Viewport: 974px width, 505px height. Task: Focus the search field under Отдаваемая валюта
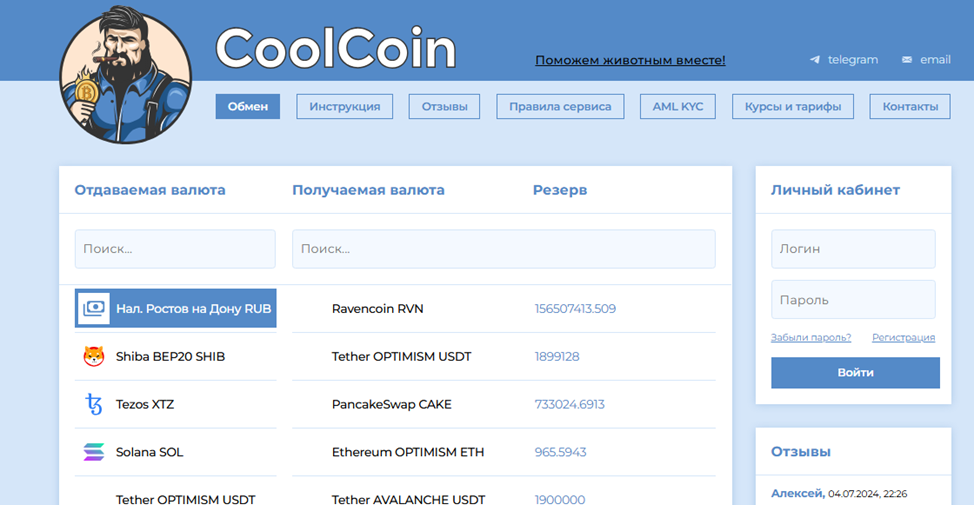(175, 249)
